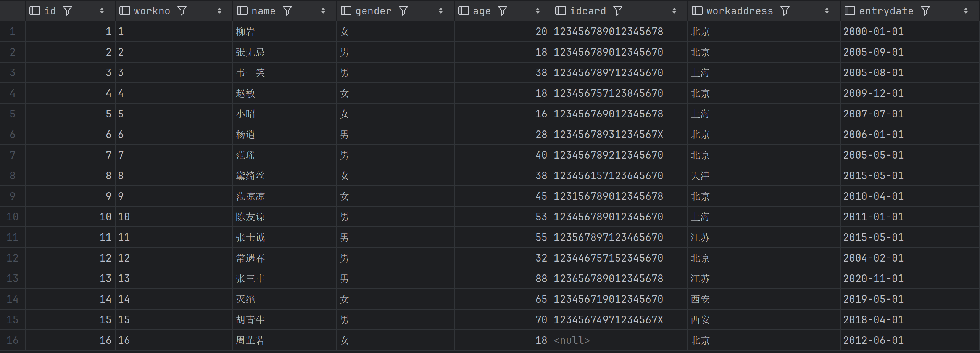Click the null idcard cell

[572, 340]
